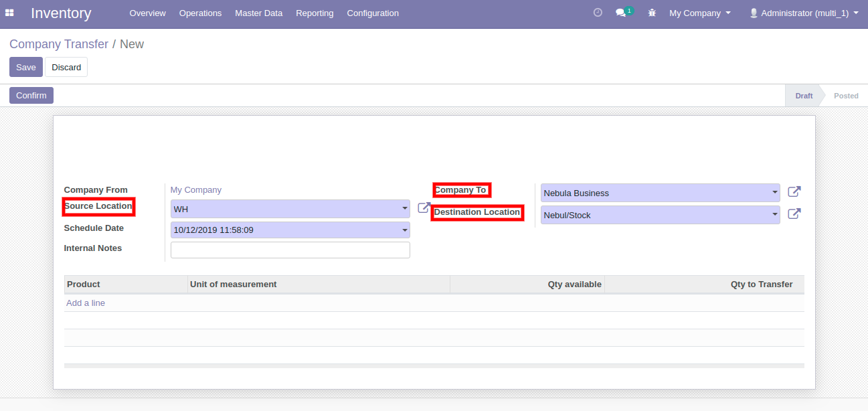Screen dimensions: 868x411
Task: Click Add a line link
Action: click(x=86, y=303)
